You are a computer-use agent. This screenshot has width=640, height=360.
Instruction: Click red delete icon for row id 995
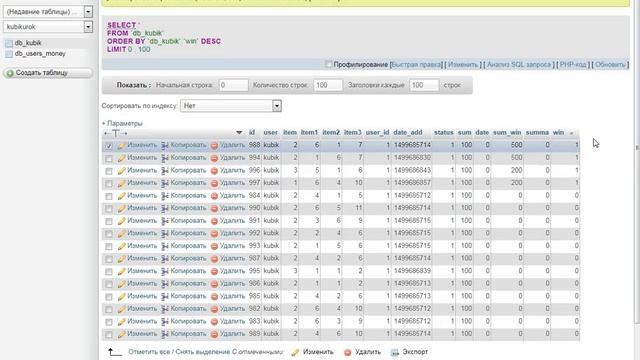[214, 272]
